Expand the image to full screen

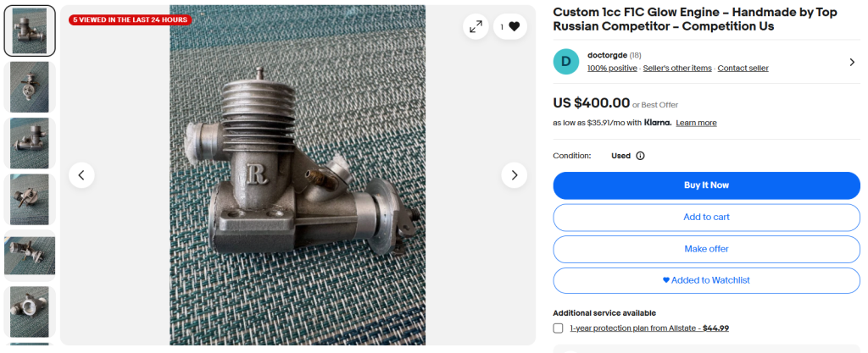476,26
